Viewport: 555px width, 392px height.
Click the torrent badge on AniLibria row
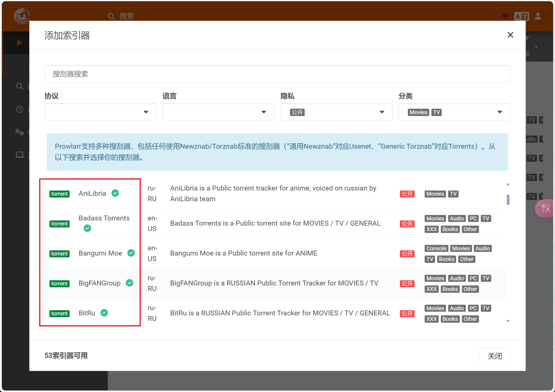[60, 194]
